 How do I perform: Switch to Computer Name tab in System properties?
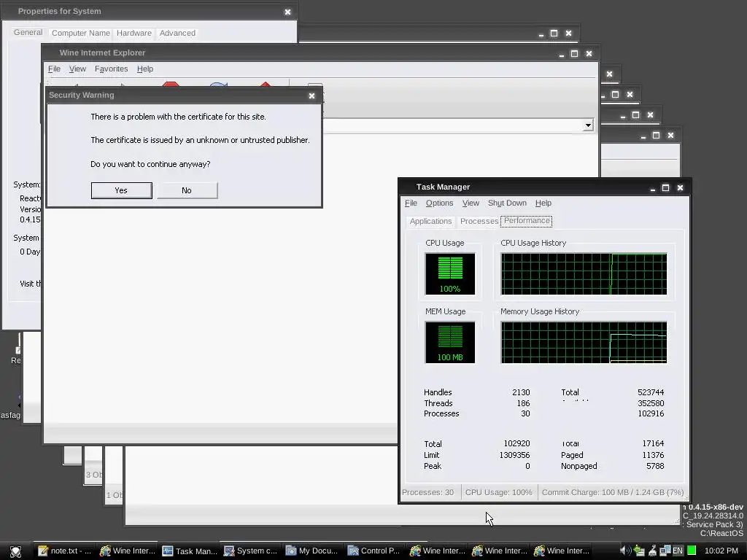(80, 33)
